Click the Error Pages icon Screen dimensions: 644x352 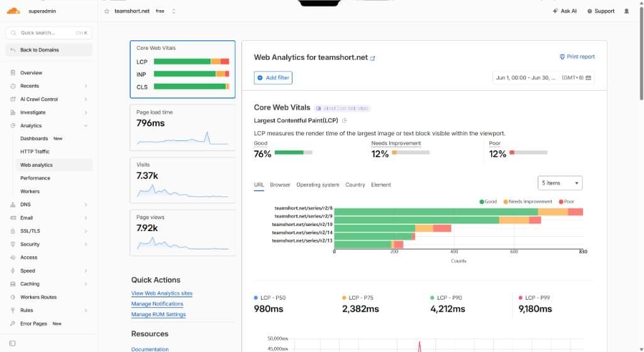(x=13, y=324)
